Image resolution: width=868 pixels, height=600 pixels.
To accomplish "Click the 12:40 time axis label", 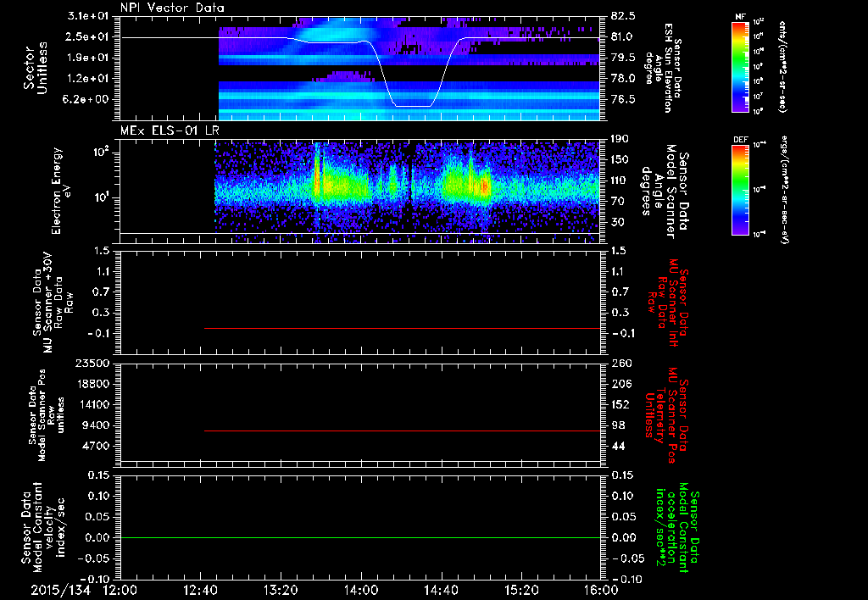I will coord(200,590).
